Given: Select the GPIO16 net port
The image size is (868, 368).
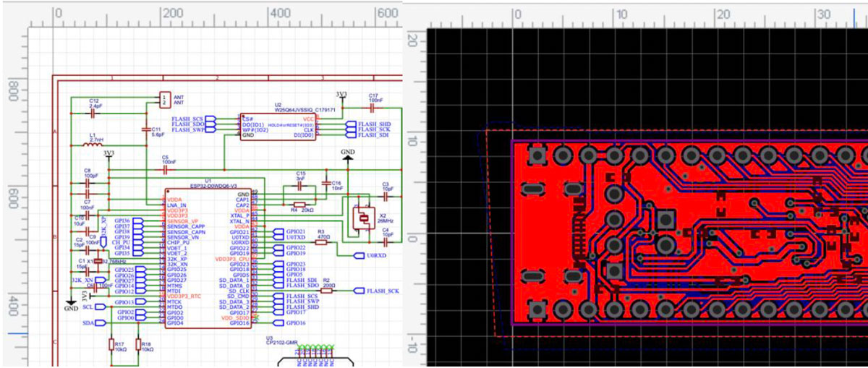Looking at the screenshot, I should tap(290, 323).
